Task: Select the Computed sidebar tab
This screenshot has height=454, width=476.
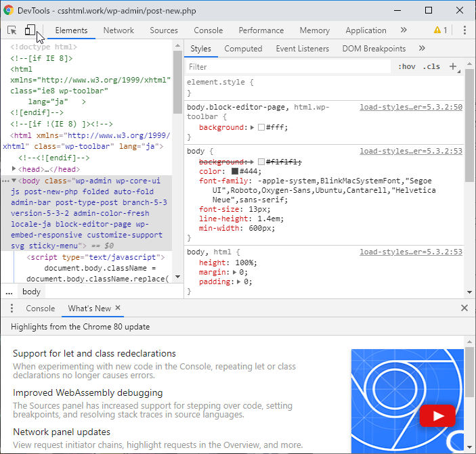Action: [243, 49]
